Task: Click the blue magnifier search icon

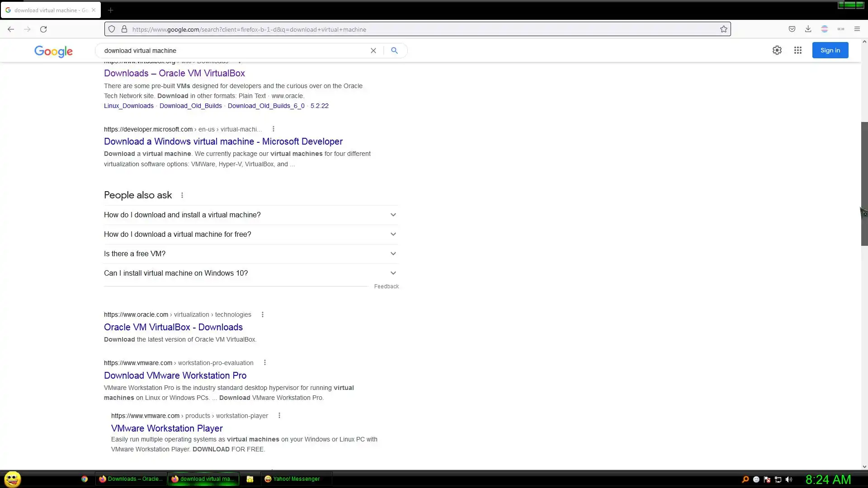Action: pyautogui.click(x=394, y=51)
